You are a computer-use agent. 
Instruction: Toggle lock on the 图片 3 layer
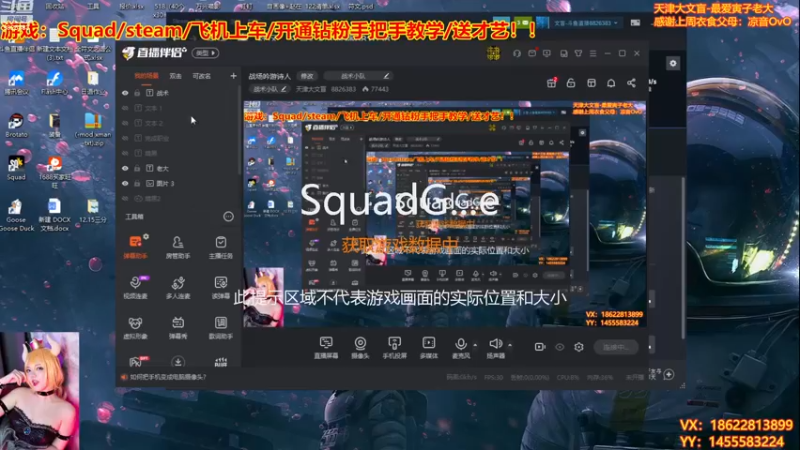[x=137, y=183]
